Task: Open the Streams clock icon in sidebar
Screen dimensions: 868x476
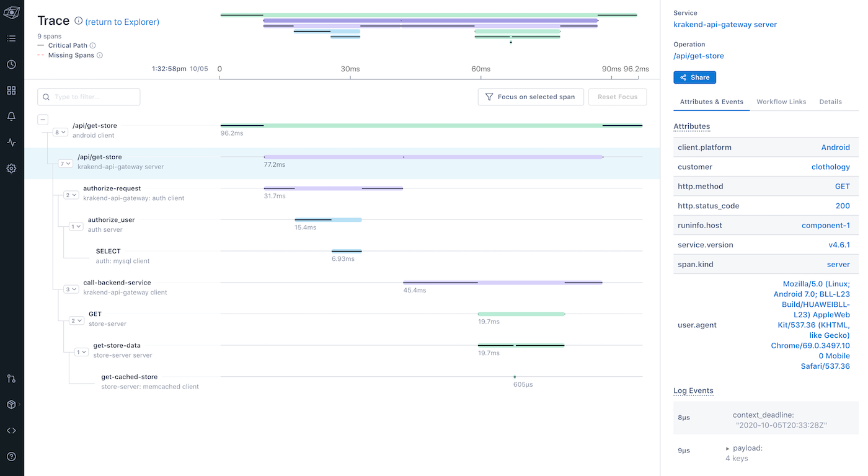Action: (11, 64)
